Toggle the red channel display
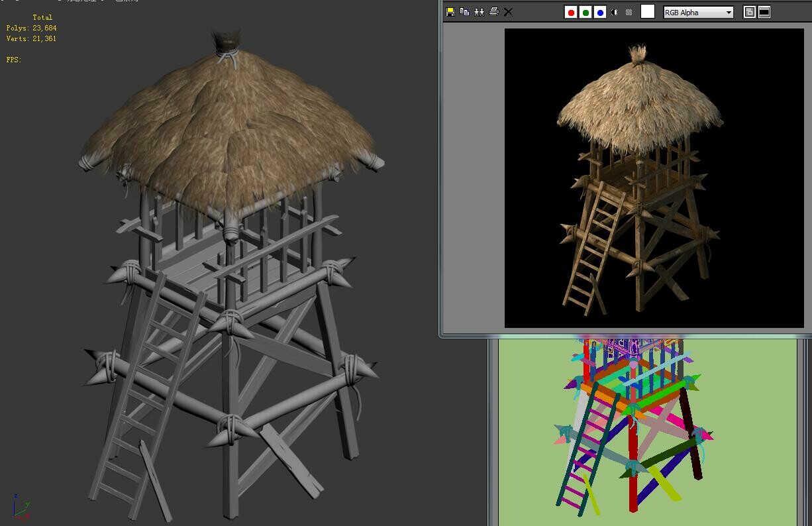This screenshot has height=526, width=812. tap(570, 11)
